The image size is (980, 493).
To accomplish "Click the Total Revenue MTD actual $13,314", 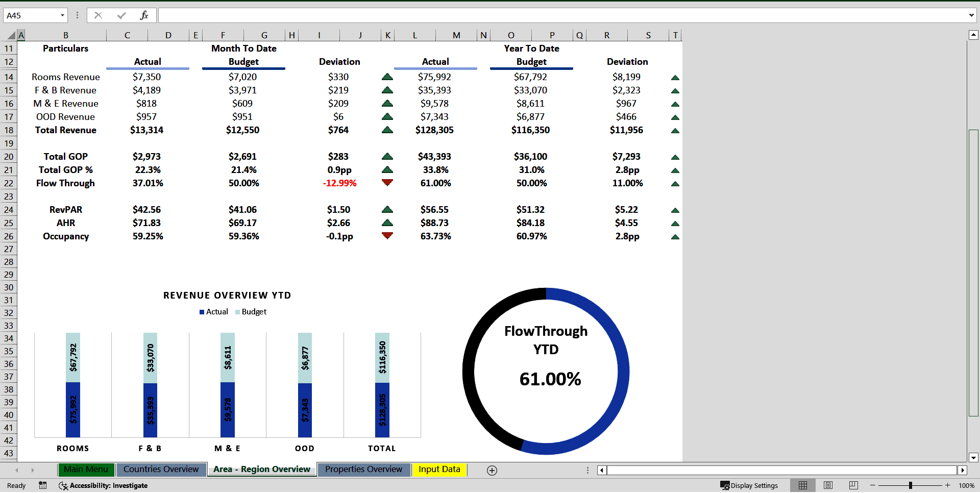I will [x=147, y=130].
